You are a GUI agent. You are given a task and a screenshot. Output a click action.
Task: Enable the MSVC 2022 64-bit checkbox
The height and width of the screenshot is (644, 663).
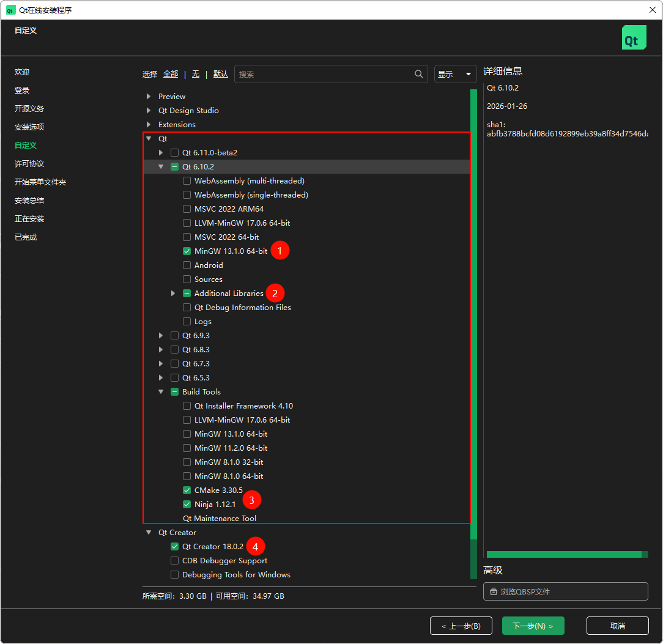187,237
